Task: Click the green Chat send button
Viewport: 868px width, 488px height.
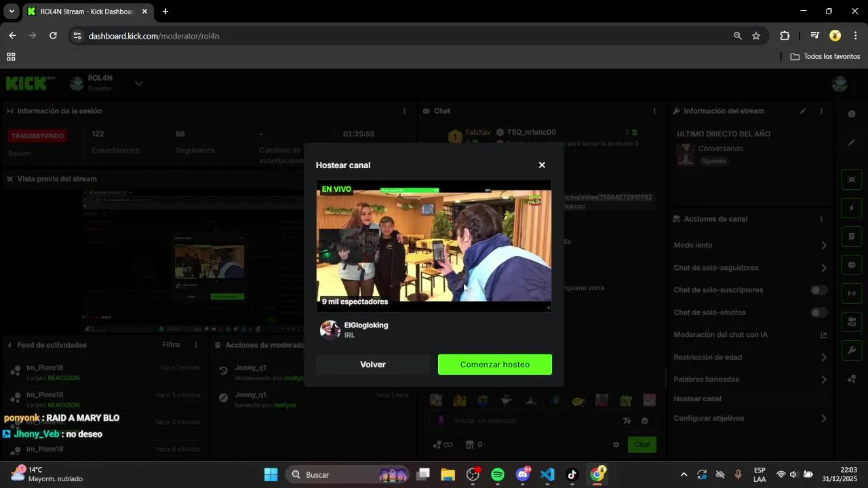Action: (x=642, y=445)
